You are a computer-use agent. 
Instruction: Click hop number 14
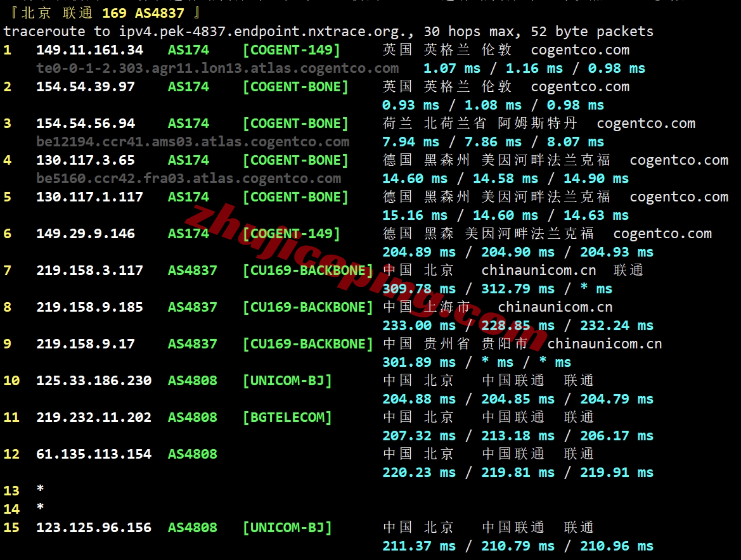pos(11,509)
